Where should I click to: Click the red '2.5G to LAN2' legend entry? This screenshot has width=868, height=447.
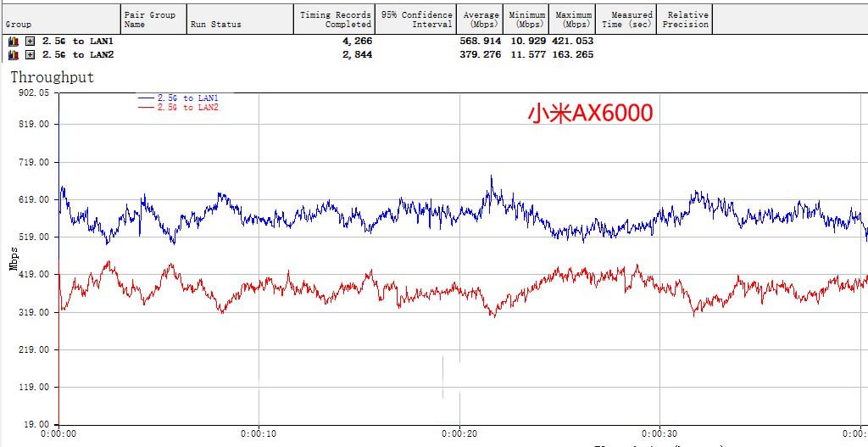tap(179, 108)
